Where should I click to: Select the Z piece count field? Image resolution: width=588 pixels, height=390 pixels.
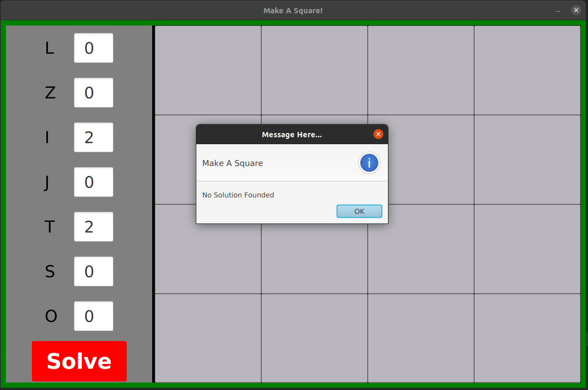pos(94,93)
